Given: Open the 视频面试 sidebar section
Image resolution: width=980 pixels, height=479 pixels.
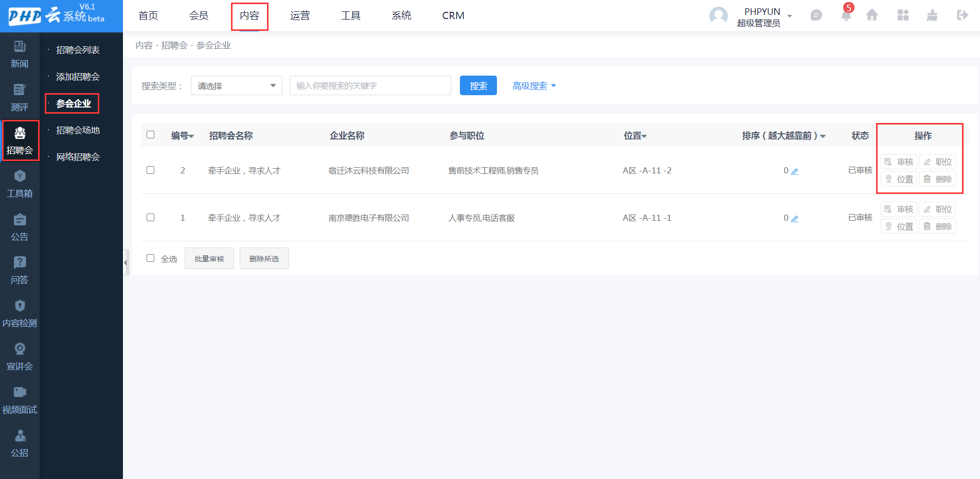Looking at the screenshot, I should click(x=20, y=400).
